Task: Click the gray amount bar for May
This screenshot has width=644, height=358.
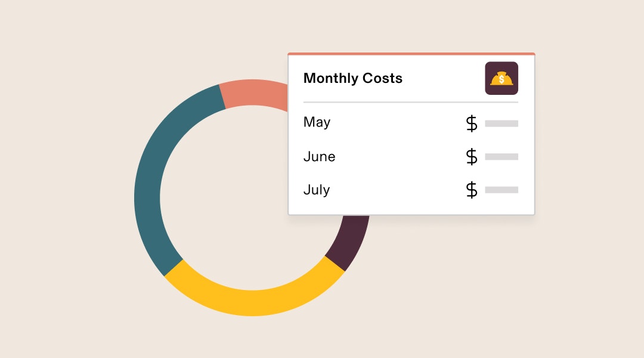Action: (x=501, y=124)
